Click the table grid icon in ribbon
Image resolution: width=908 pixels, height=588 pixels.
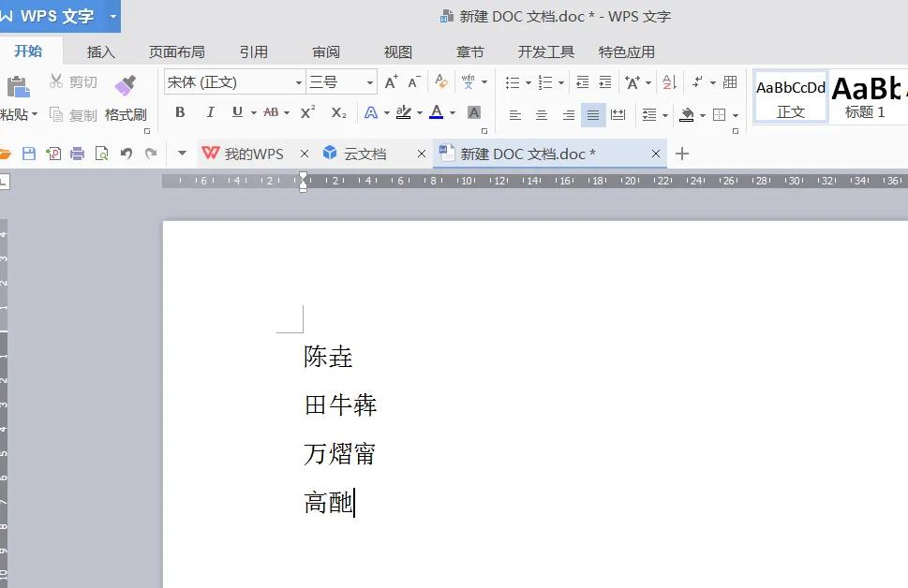coord(730,82)
